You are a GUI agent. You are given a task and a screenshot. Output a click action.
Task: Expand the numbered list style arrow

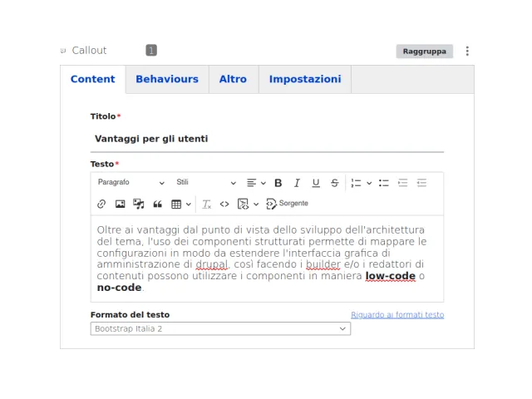point(369,184)
